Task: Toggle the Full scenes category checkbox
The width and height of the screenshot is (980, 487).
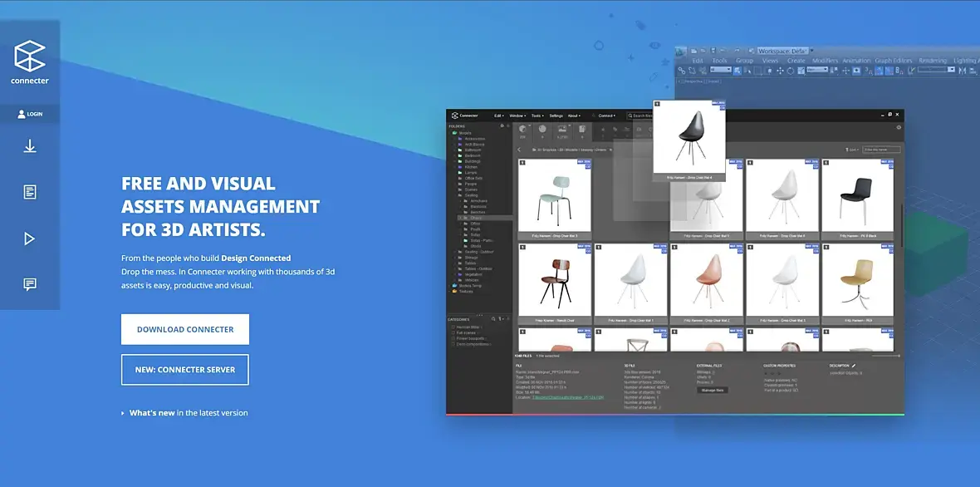Action: click(x=453, y=332)
